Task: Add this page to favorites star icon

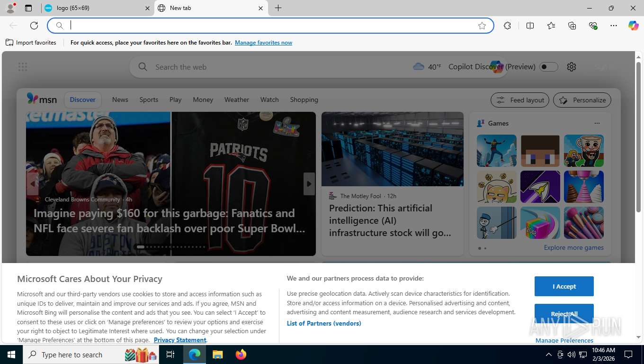Action: (482, 26)
